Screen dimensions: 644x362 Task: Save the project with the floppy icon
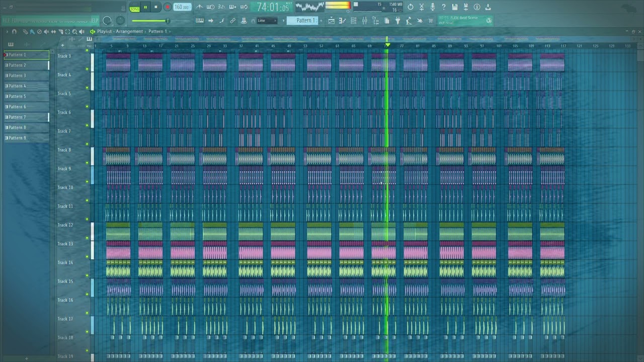pos(455,7)
